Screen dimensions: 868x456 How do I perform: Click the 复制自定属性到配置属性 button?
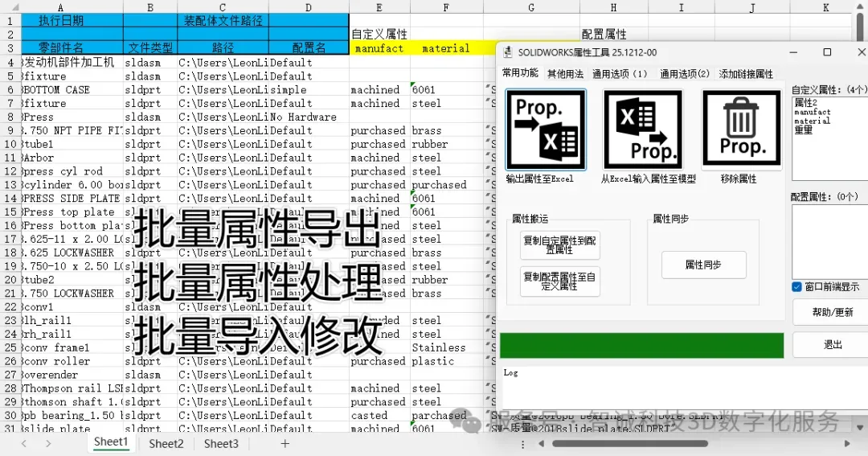(x=560, y=245)
